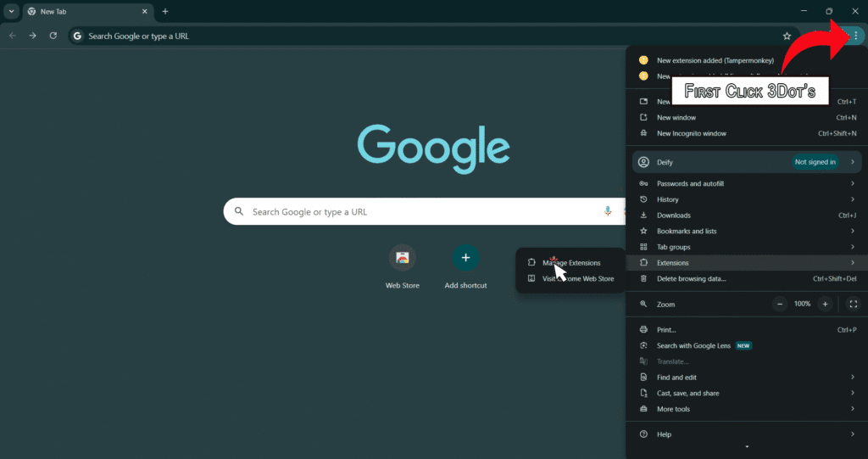Screen dimensions: 868x459
Task: Click the Help question mark icon
Action: [x=643, y=434]
